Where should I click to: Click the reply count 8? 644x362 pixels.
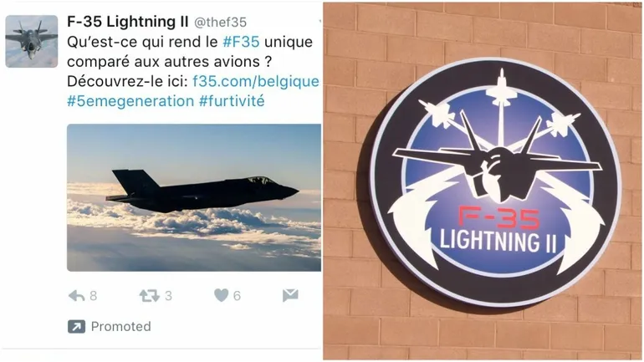(x=93, y=295)
